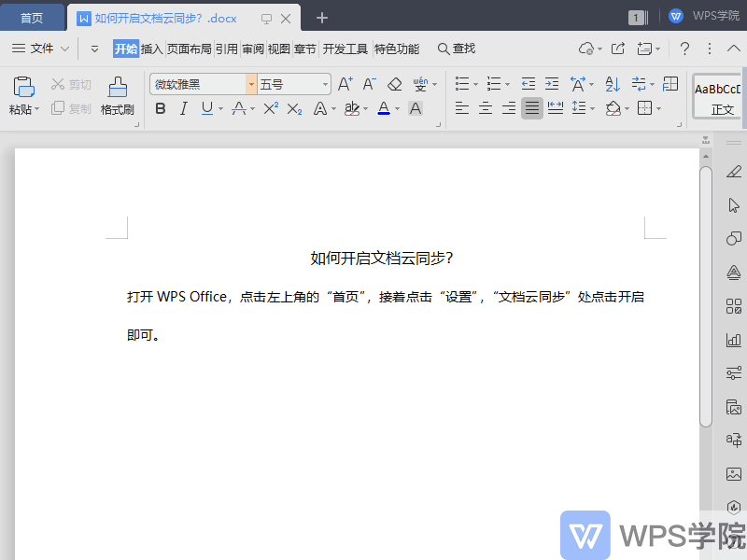Viewport: 747px width, 560px height.
Task: Select the 正文 style
Action: coord(718,97)
